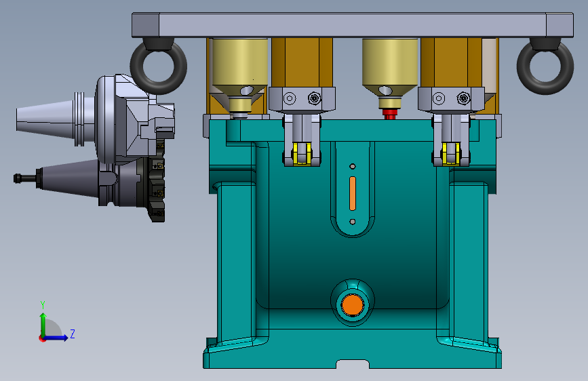
Task: Select the small upper hole above orange slot
Action: pos(353,167)
